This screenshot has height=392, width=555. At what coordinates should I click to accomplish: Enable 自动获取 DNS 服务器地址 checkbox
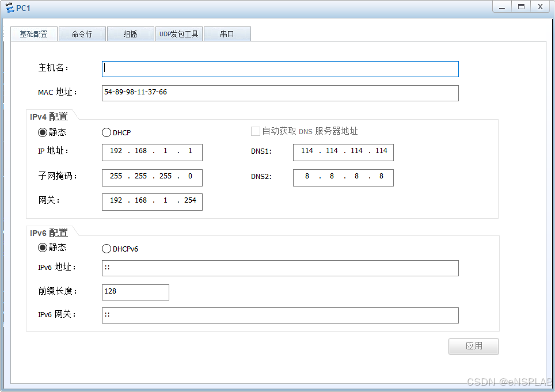pos(256,131)
